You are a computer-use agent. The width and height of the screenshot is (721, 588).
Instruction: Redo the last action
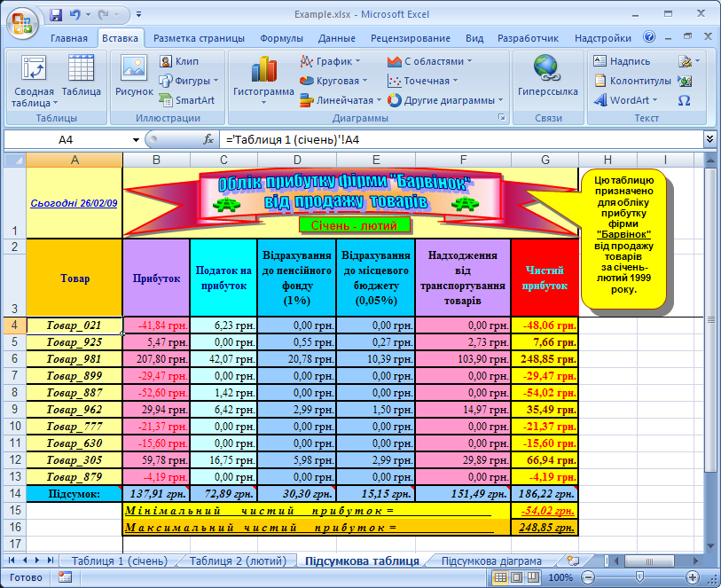click(104, 15)
